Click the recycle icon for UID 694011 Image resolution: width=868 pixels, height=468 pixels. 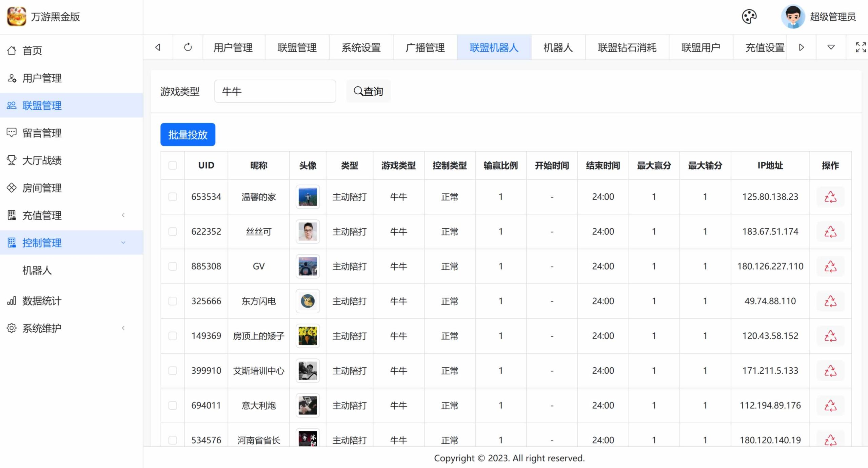(x=830, y=405)
